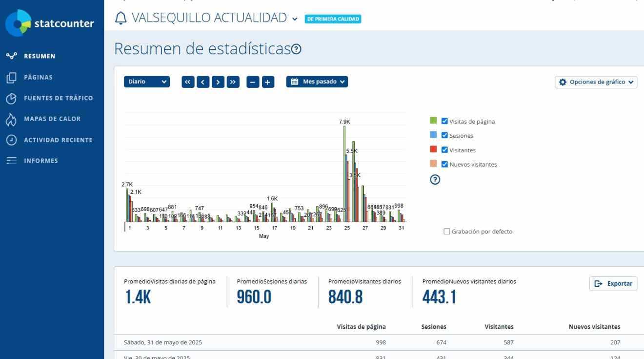644x359 pixels.
Task: Click the 674 sessions cell
Action: [441, 342]
